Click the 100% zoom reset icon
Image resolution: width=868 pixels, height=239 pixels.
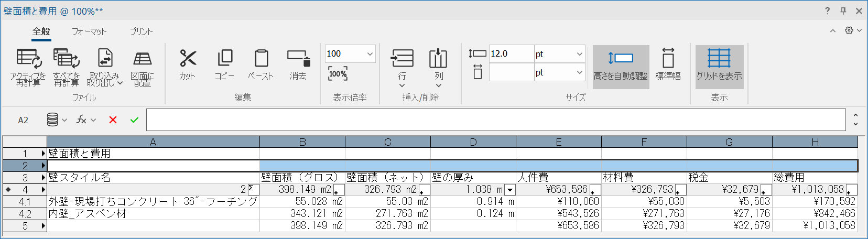coord(338,74)
